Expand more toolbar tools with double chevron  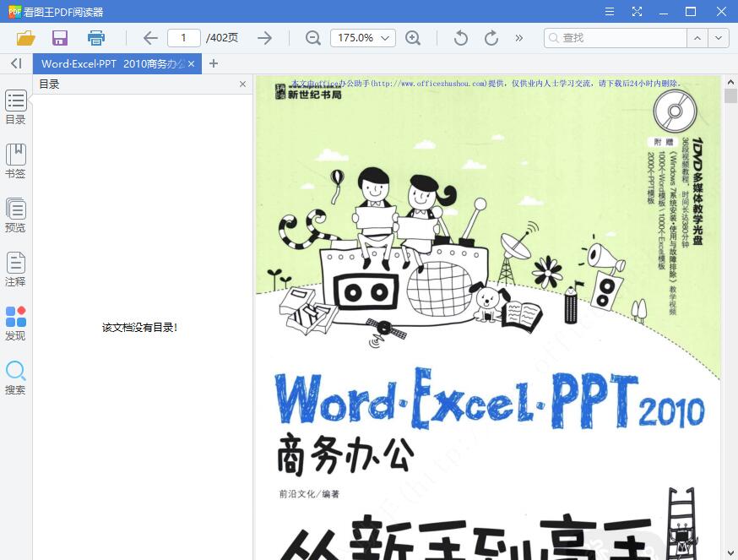518,38
